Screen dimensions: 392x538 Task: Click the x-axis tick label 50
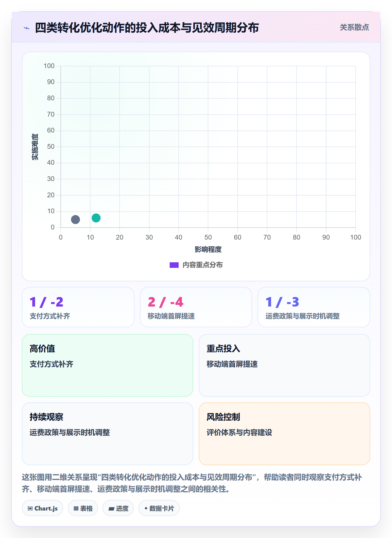coord(208,237)
